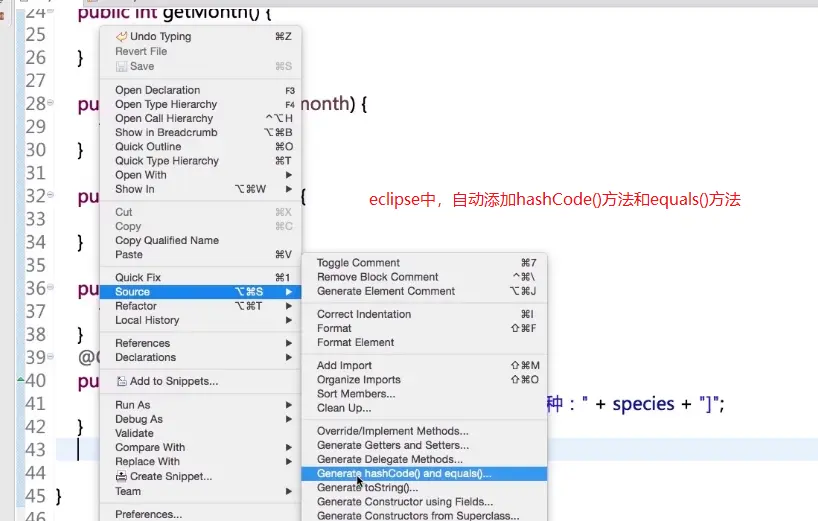This screenshot has width=818, height=521.
Task: Expand the Local History submenu arrow
Action: click(288, 320)
